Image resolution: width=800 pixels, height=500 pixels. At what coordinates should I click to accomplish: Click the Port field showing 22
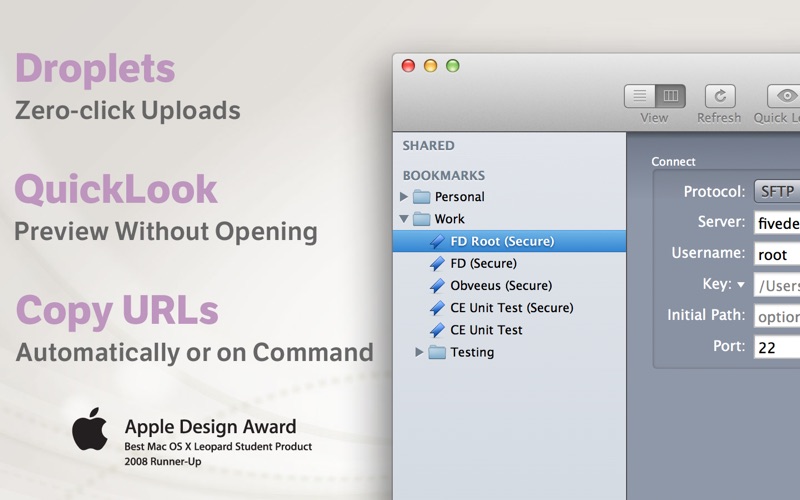coord(777,347)
